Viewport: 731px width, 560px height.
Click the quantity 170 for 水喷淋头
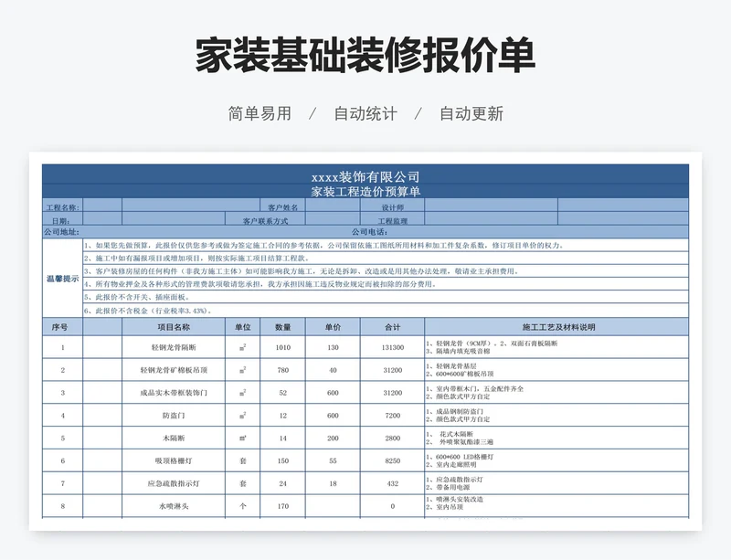tap(283, 506)
